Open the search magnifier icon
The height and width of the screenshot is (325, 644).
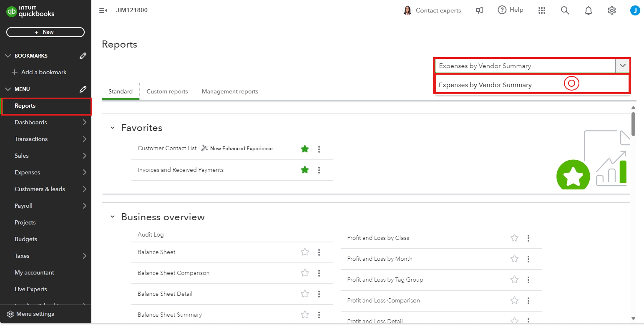[x=565, y=10]
